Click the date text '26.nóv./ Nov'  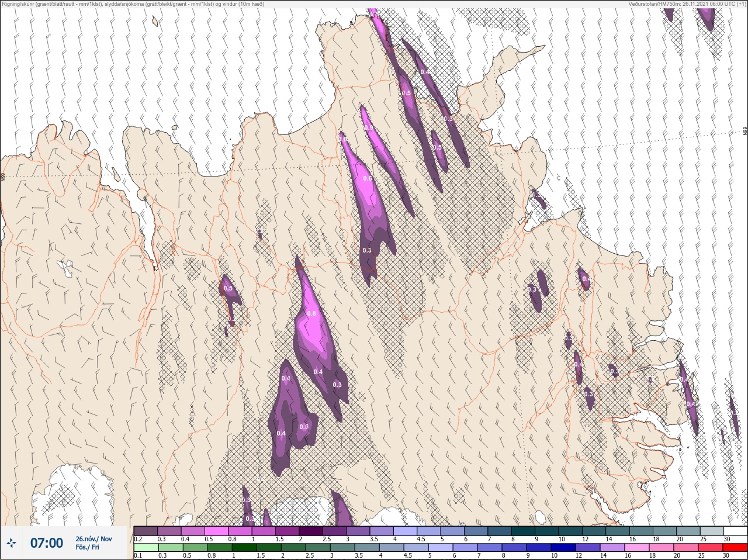tap(93, 539)
